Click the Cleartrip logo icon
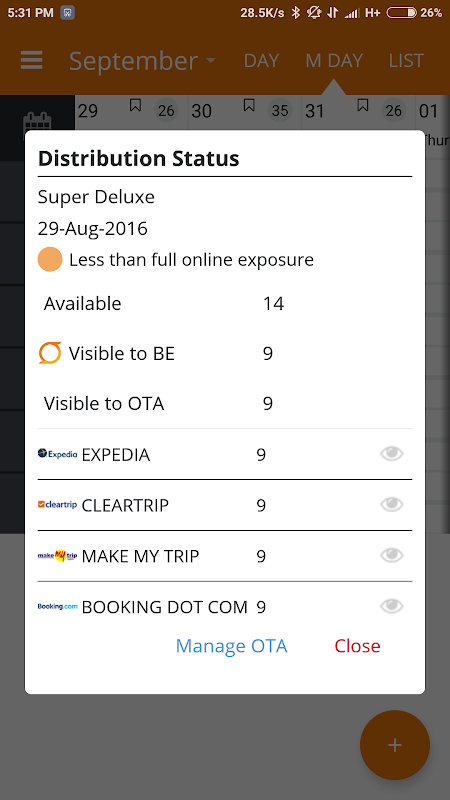 pos(58,505)
